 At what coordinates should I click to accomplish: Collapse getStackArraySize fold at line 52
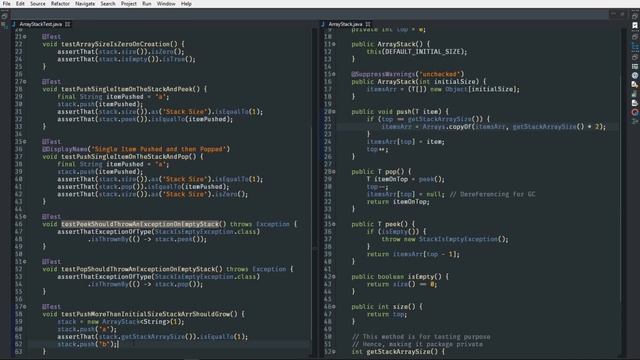click(334, 351)
